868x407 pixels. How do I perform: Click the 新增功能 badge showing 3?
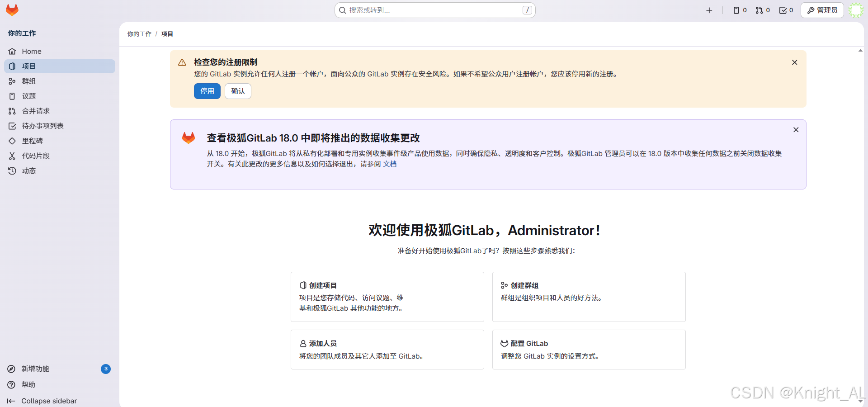pyautogui.click(x=106, y=369)
